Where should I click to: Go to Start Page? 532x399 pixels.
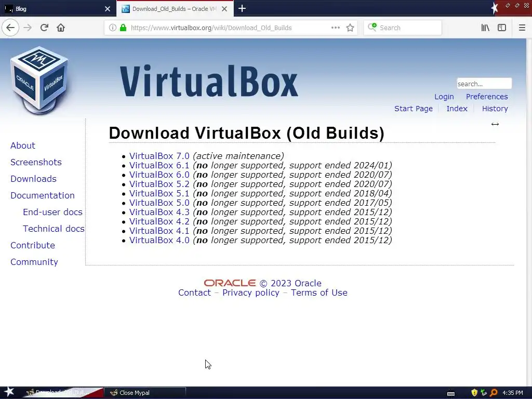(x=413, y=109)
